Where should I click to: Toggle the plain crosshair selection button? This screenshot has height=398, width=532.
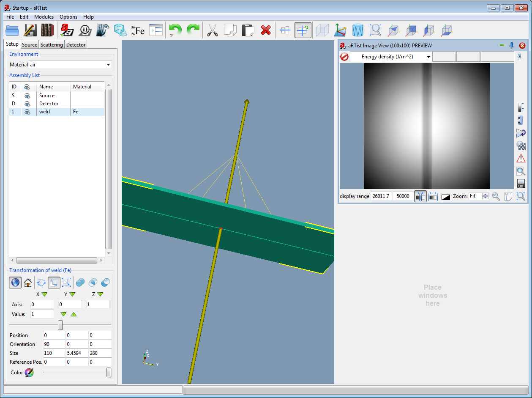point(285,30)
